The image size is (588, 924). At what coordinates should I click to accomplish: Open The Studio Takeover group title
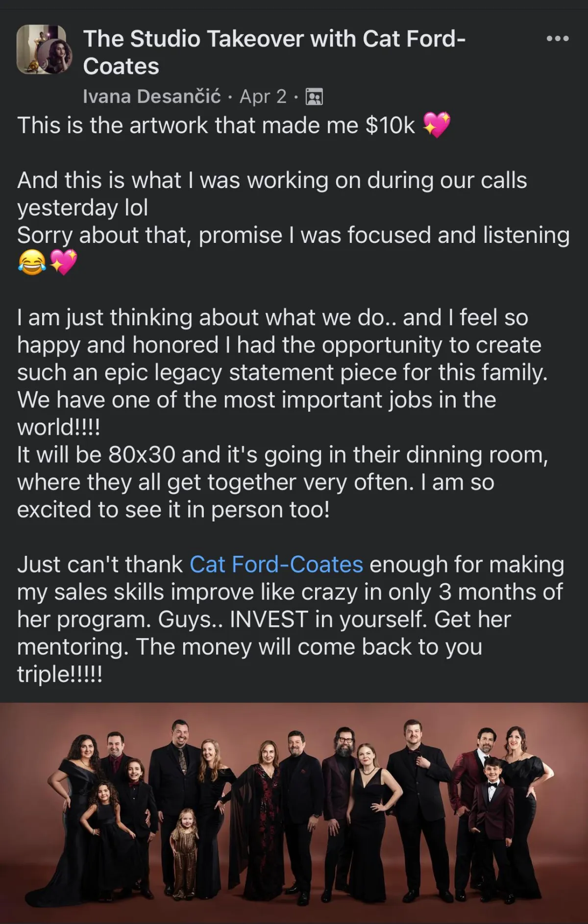(274, 52)
